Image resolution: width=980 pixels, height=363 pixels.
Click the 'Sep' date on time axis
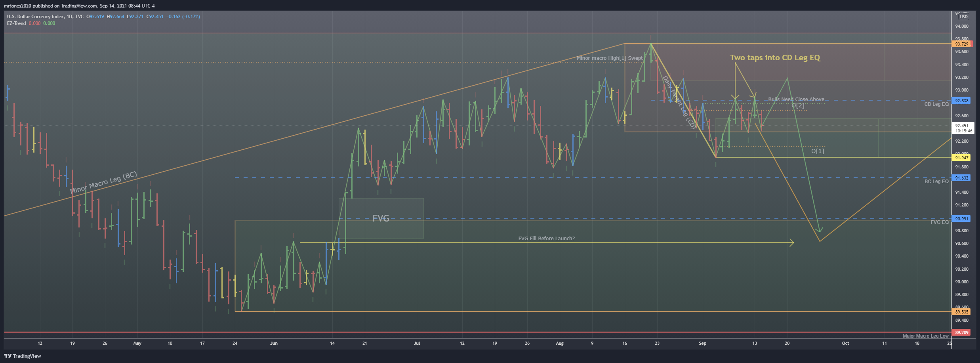click(x=703, y=343)
